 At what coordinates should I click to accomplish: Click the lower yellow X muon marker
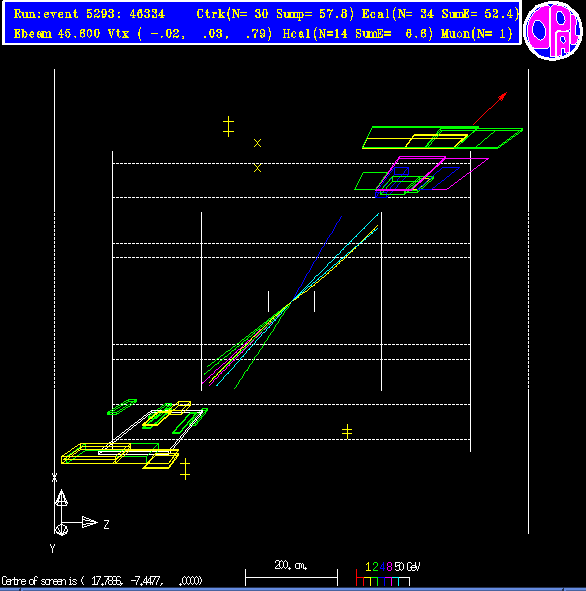(257, 168)
